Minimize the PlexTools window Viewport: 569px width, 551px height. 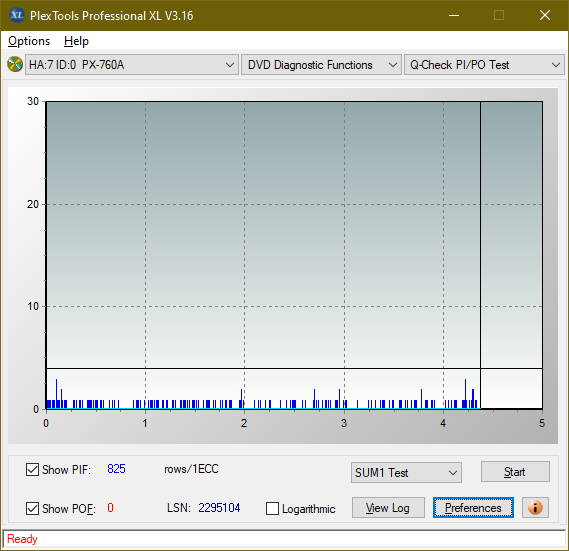click(x=454, y=15)
